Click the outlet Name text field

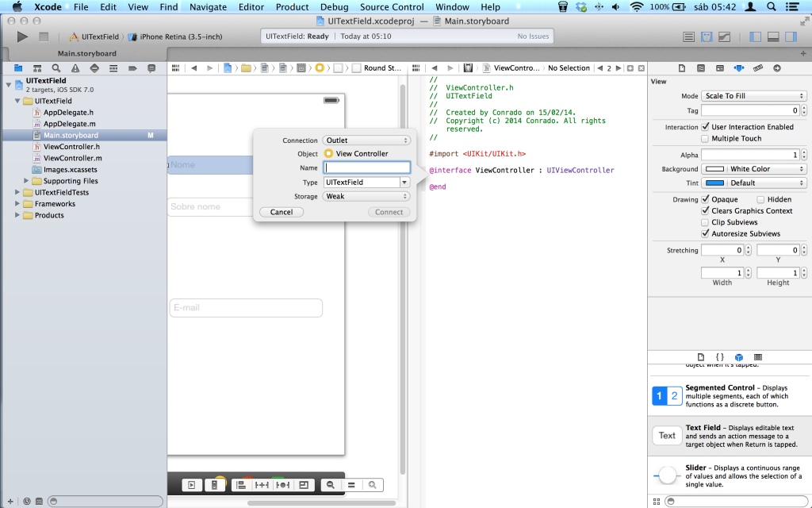tap(366, 167)
